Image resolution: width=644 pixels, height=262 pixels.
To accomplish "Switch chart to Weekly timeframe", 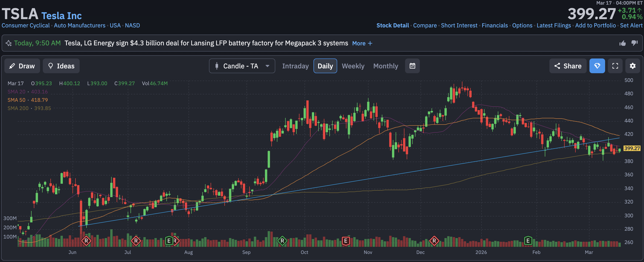I will pos(353,66).
